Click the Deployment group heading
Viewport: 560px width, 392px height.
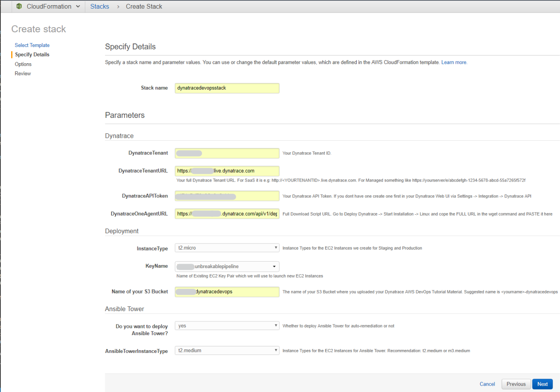click(122, 231)
